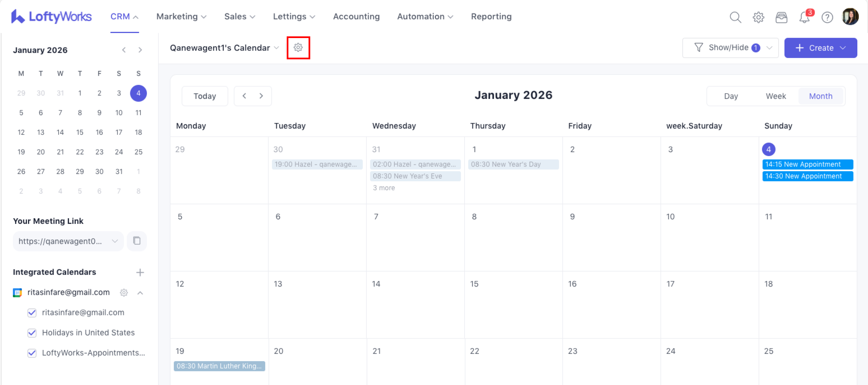Switch to the Week view tab

pos(775,96)
